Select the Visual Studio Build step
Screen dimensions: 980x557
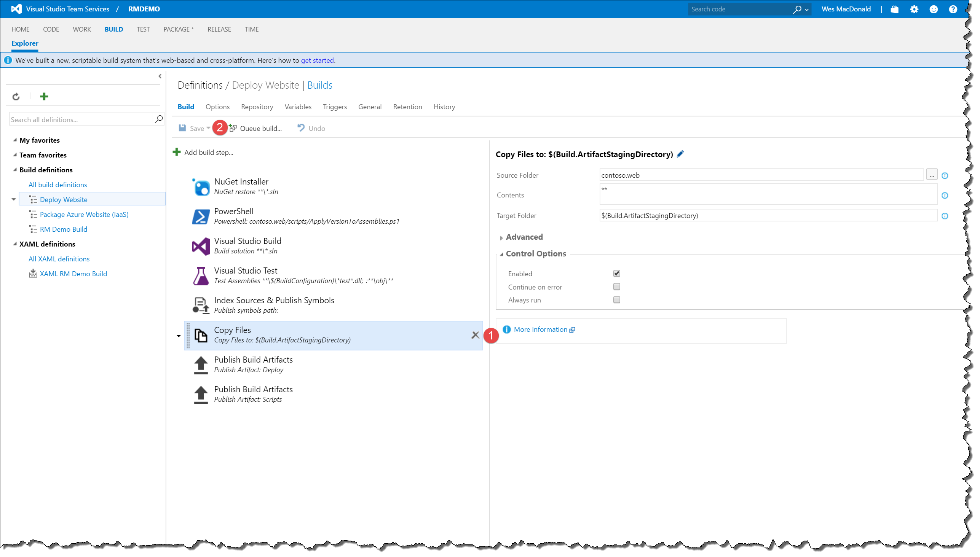pyautogui.click(x=247, y=245)
